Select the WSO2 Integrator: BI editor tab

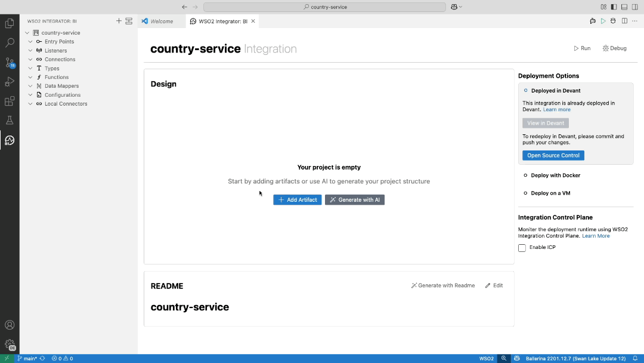click(221, 20)
